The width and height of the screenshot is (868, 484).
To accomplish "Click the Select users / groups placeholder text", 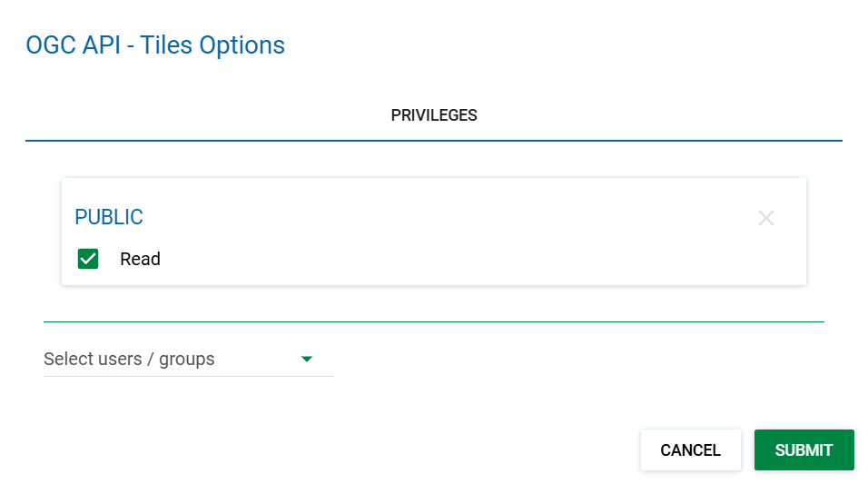I will 129,359.
